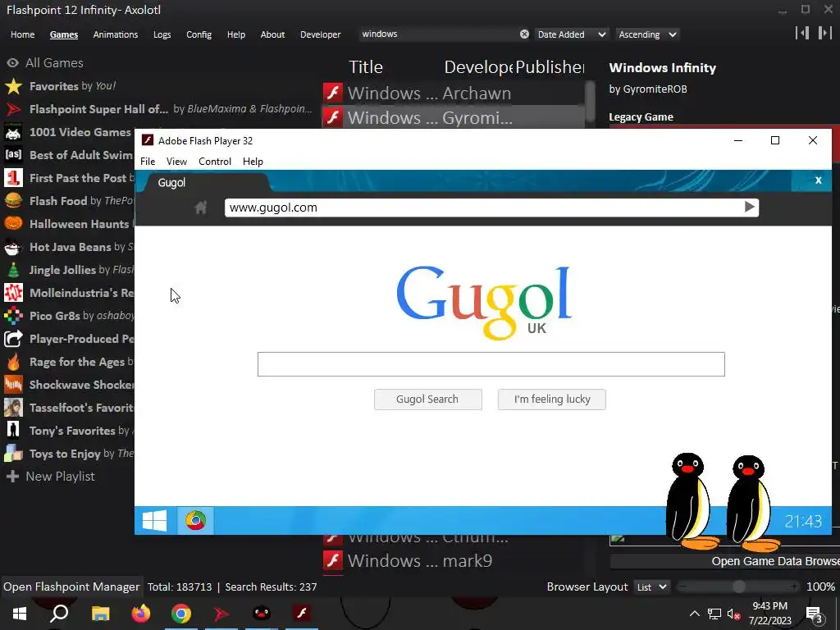Select Windows game by Archawn row

click(x=453, y=94)
